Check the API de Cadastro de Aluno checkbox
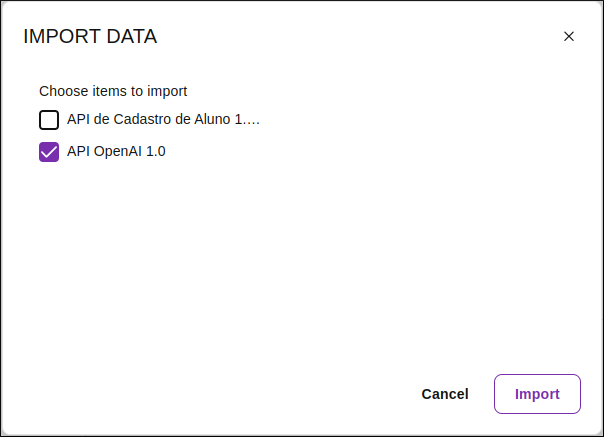Screen dimensions: 604x437 click(x=49, y=121)
